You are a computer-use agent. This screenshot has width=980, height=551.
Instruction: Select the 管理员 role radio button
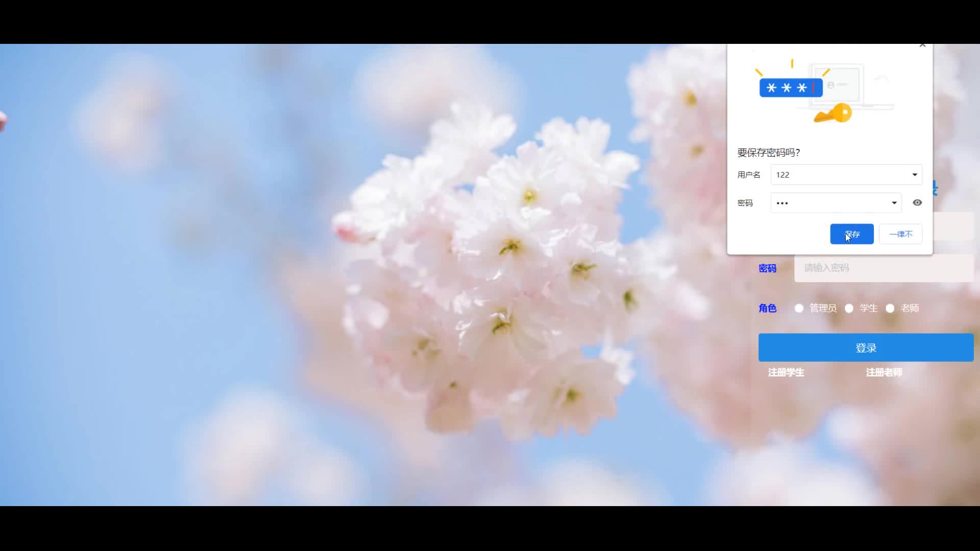(799, 308)
